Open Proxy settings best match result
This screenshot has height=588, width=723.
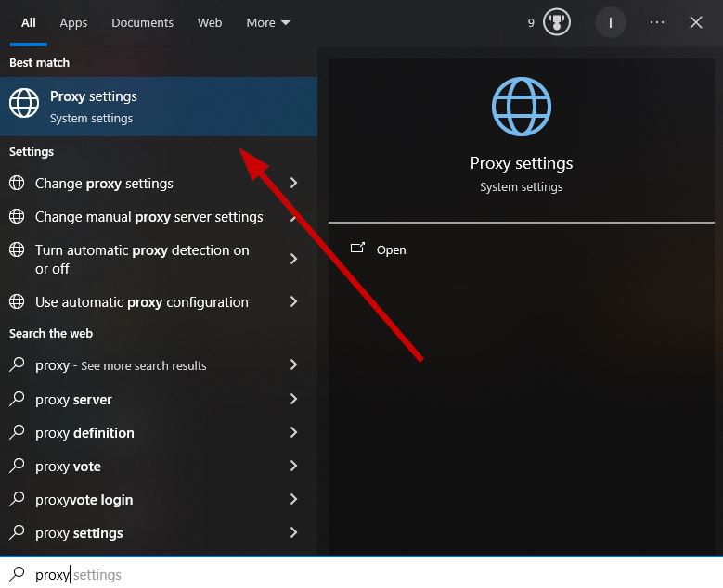coord(159,107)
